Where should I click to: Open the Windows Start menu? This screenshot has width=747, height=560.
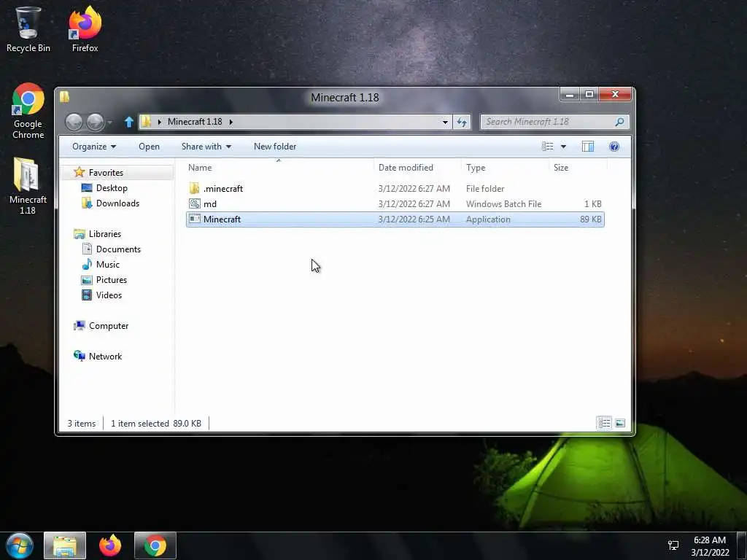tap(20, 545)
